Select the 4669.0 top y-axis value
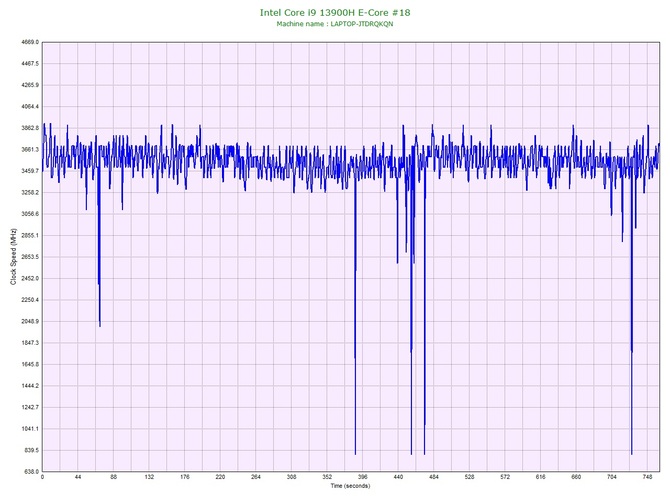 tap(26, 43)
